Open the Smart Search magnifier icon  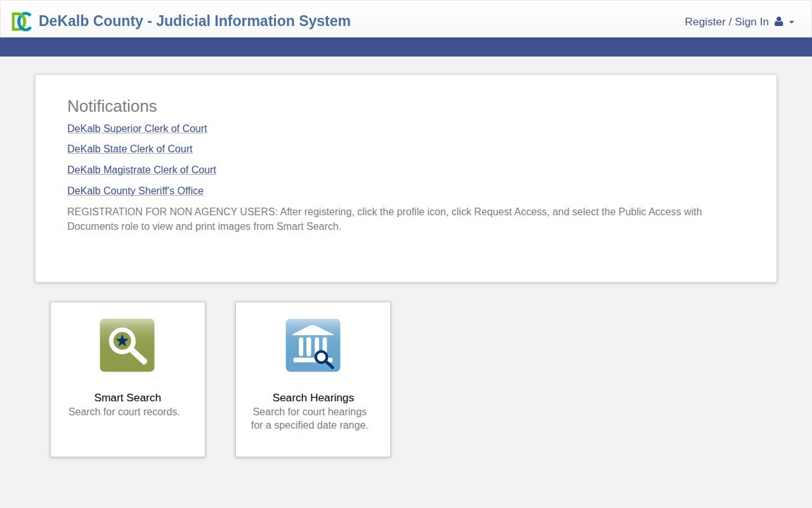pos(127,345)
